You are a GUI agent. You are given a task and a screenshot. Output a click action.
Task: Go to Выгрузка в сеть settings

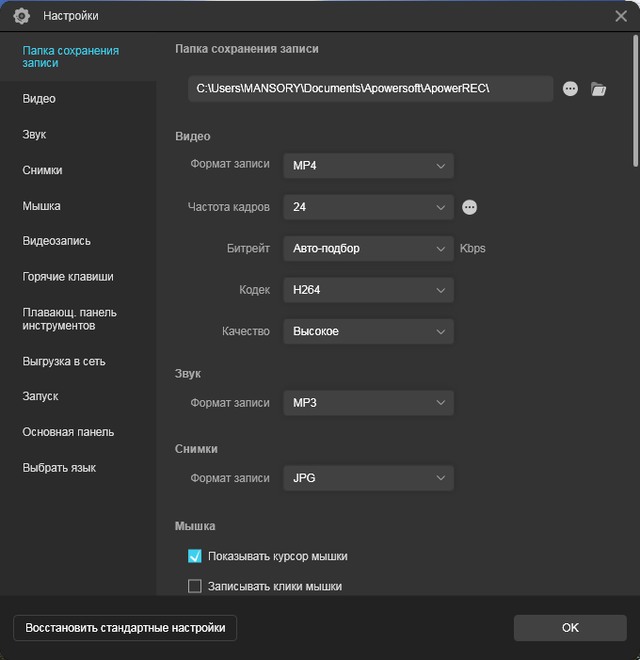click(x=64, y=361)
